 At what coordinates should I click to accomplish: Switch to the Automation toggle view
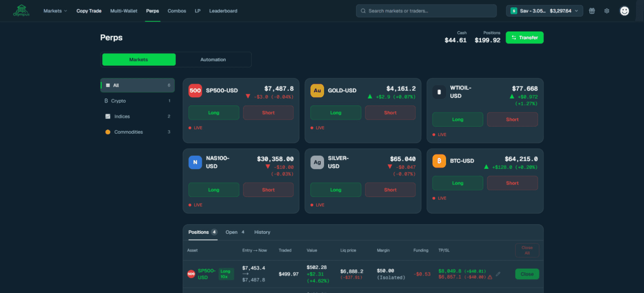[x=213, y=60]
